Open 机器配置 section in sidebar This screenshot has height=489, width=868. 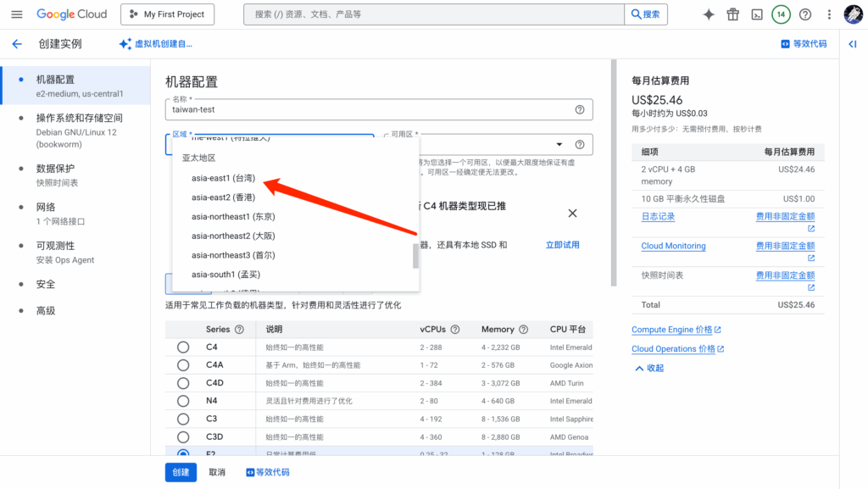coord(75,86)
